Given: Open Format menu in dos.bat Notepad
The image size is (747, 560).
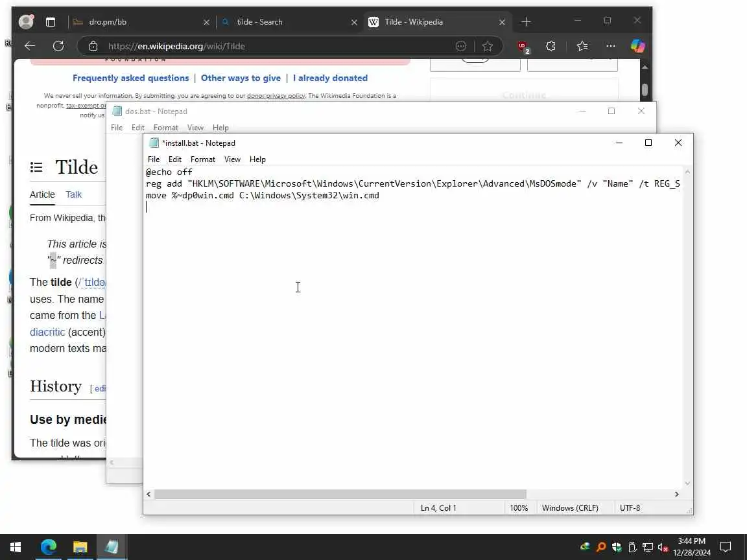Looking at the screenshot, I should [x=166, y=128].
